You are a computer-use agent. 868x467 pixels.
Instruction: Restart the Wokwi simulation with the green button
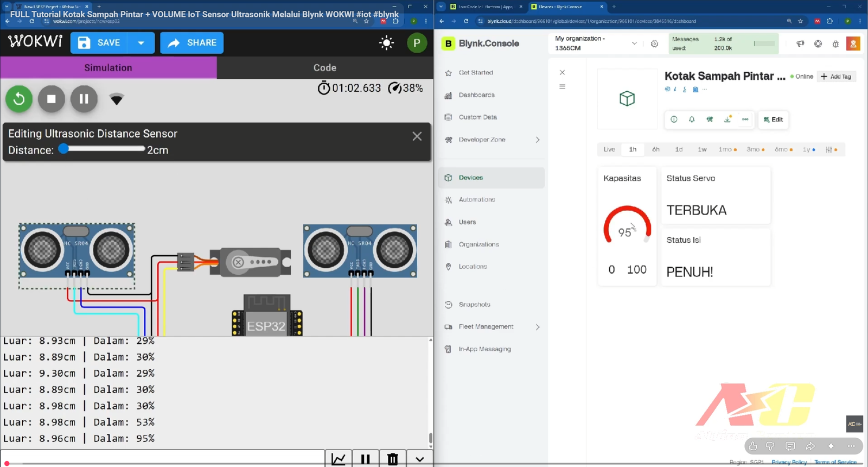(19, 99)
